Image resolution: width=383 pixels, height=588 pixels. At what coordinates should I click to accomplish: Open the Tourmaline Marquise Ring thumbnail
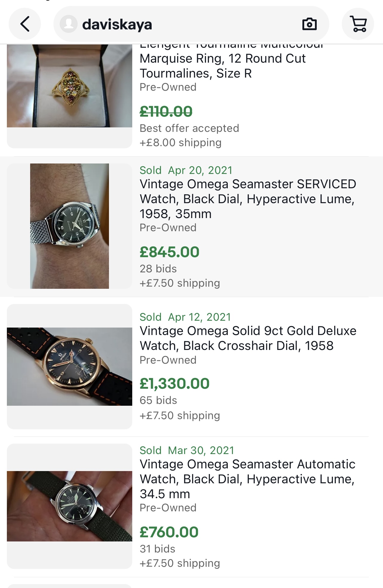click(70, 87)
